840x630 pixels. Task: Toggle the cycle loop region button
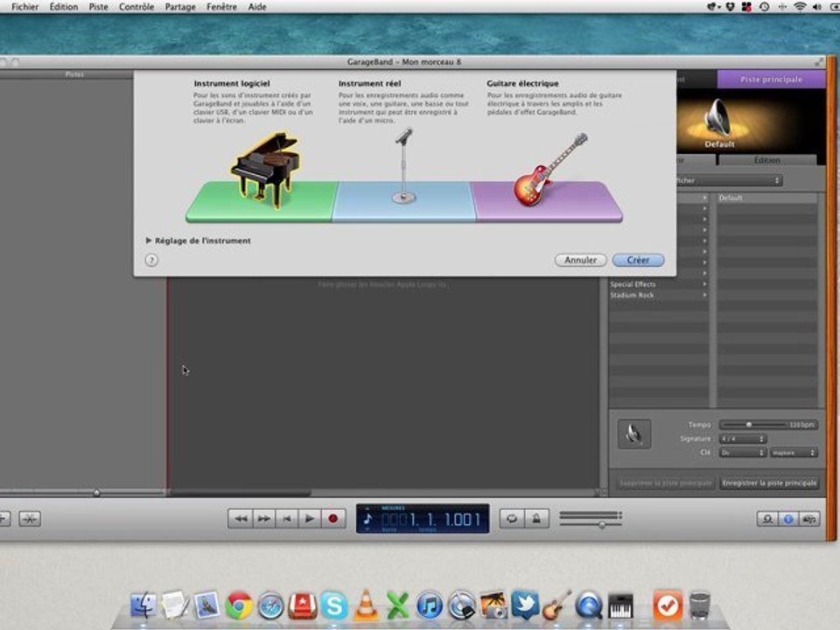click(x=512, y=519)
